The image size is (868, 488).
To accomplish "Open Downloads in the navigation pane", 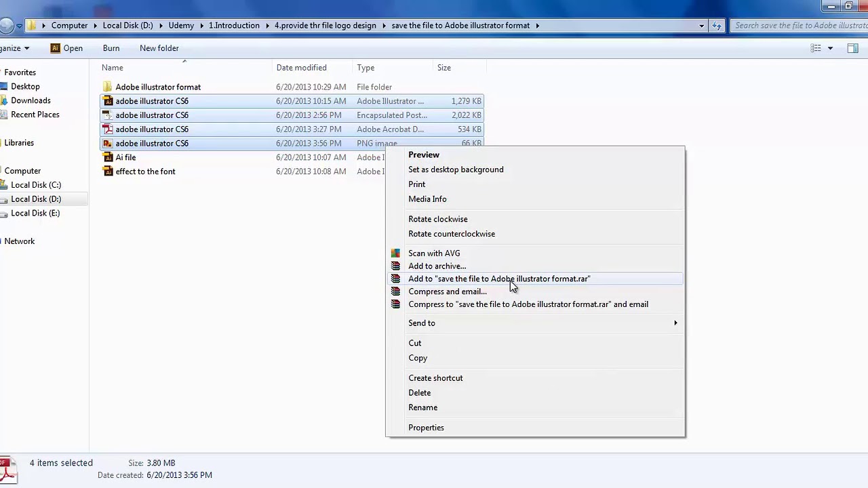I will (x=31, y=100).
